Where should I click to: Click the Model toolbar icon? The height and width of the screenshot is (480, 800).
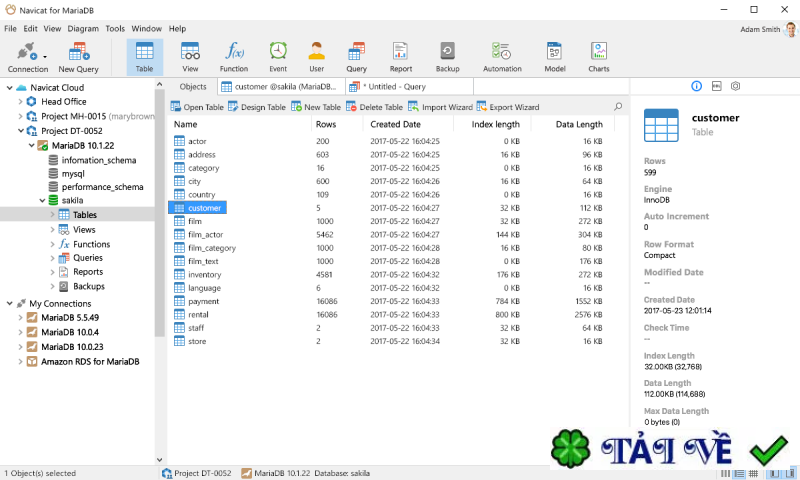click(555, 57)
